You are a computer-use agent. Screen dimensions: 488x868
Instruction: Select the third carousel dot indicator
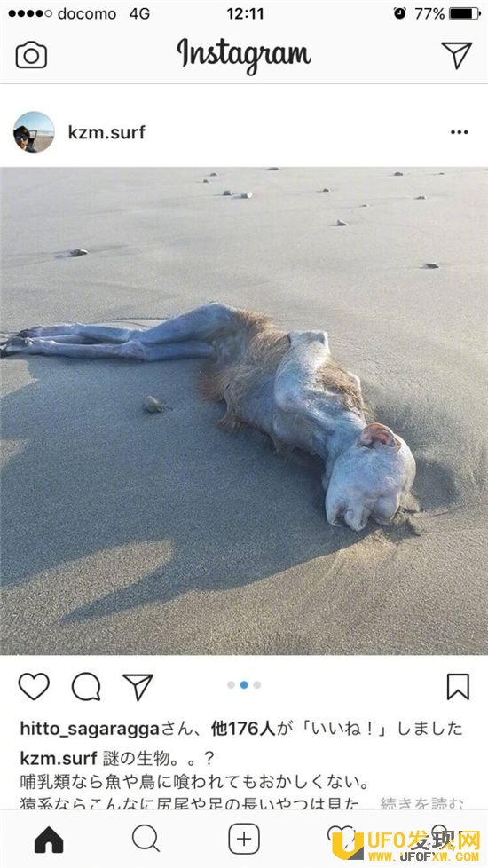pyautogui.click(x=256, y=685)
